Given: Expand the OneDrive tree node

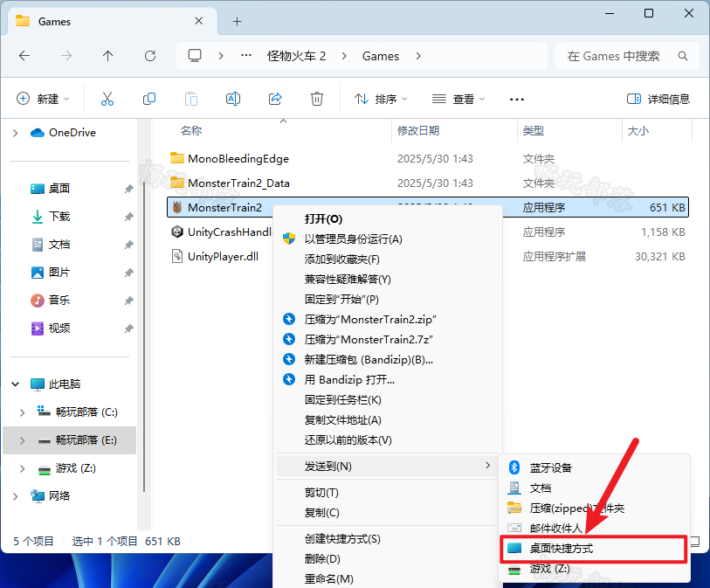Looking at the screenshot, I should (16, 133).
